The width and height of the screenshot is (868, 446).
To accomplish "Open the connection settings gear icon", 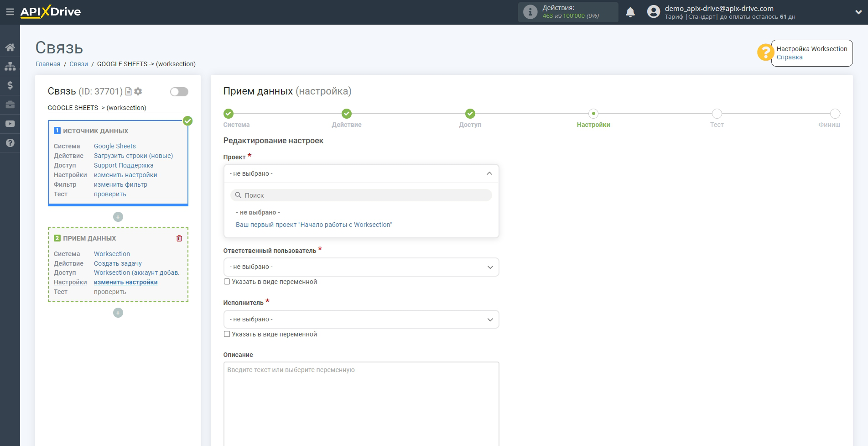I will (138, 92).
